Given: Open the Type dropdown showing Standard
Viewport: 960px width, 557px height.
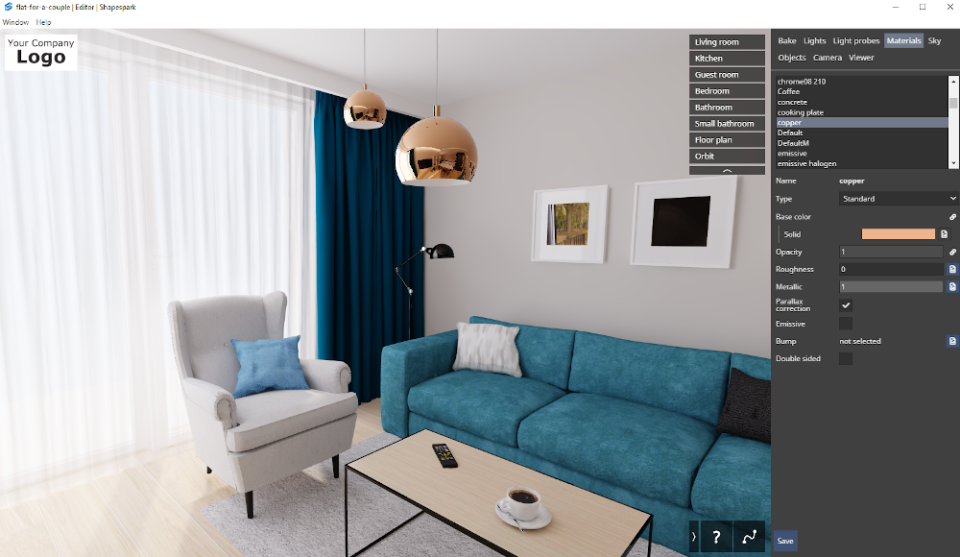Looking at the screenshot, I should [898, 198].
